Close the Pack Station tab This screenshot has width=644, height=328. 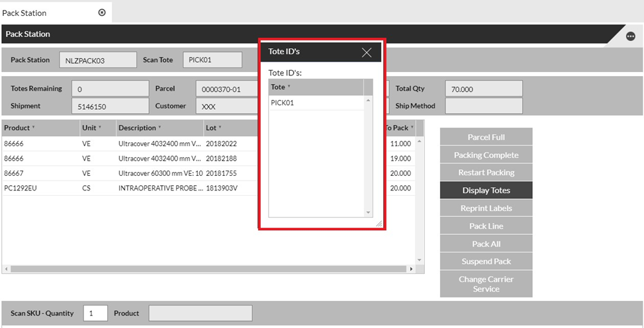pyautogui.click(x=102, y=13)
